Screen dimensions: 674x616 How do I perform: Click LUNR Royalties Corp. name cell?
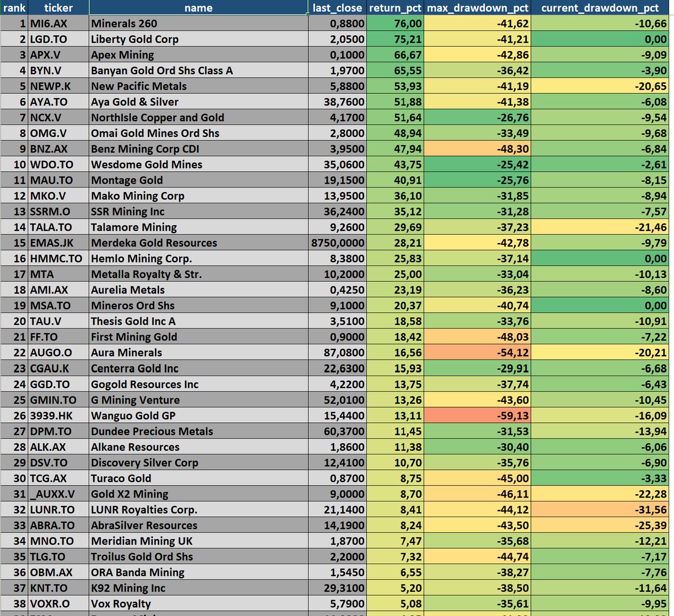pos(198,510)
